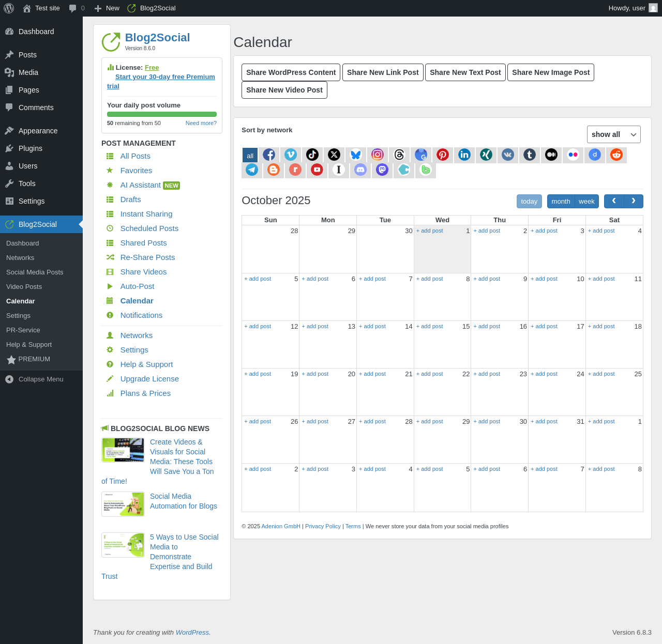Viewport: 662px width, 644px height.
Task: Filter calendar by Flickr network
Action: [x=573, y=155]
